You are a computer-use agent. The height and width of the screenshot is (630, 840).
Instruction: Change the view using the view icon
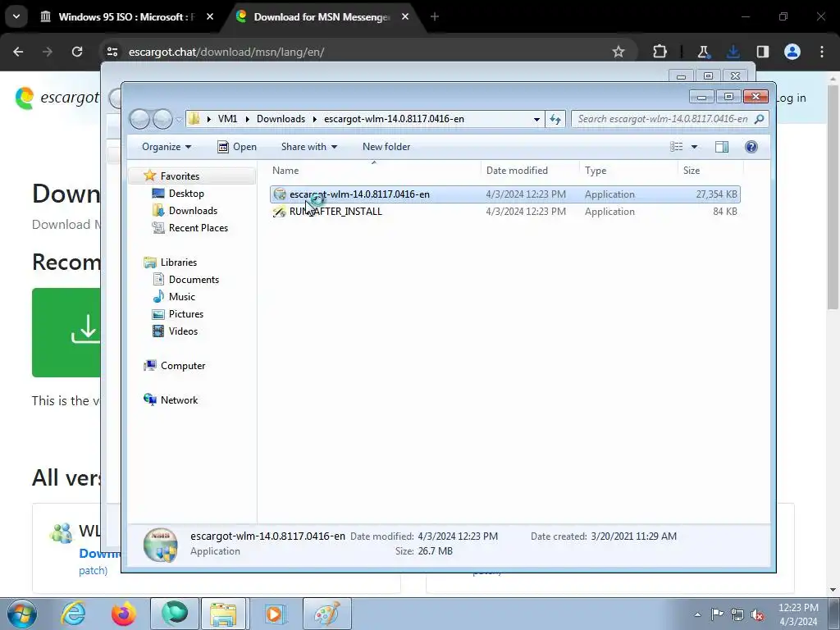coord(677,147)
